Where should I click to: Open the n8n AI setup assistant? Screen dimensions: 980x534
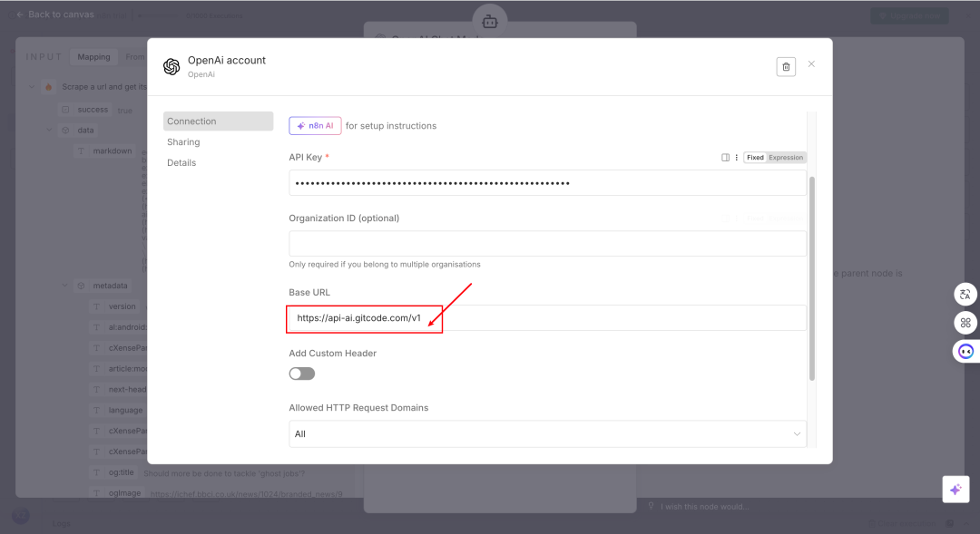pos(315,125)
